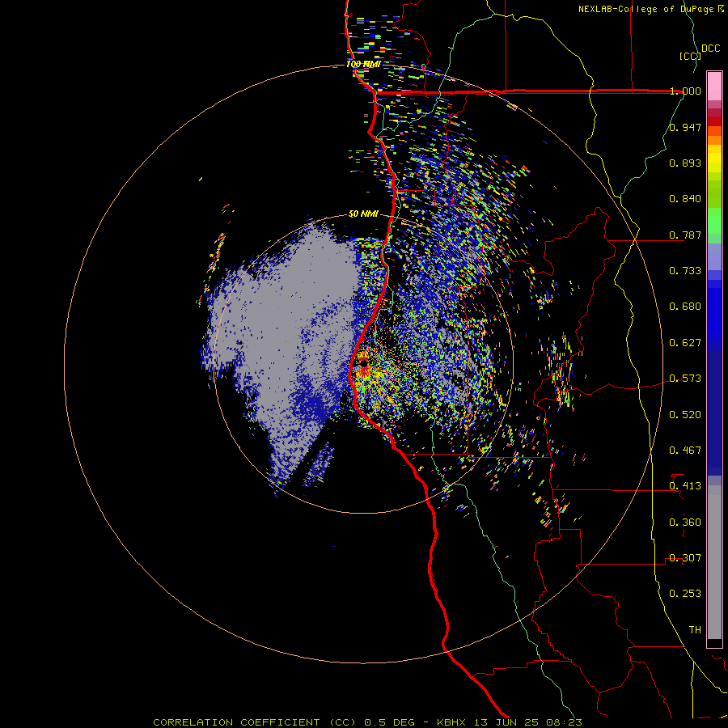Pick the pink segment of the color bar
The width and height of the screenshot is (728, 728).
[714, 87]
